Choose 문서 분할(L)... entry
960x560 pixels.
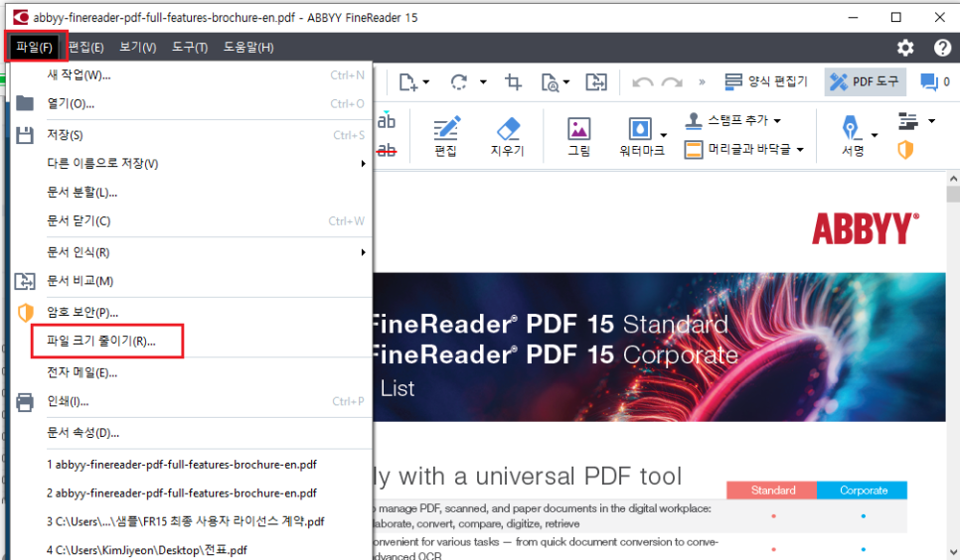(x=191, y=193)
